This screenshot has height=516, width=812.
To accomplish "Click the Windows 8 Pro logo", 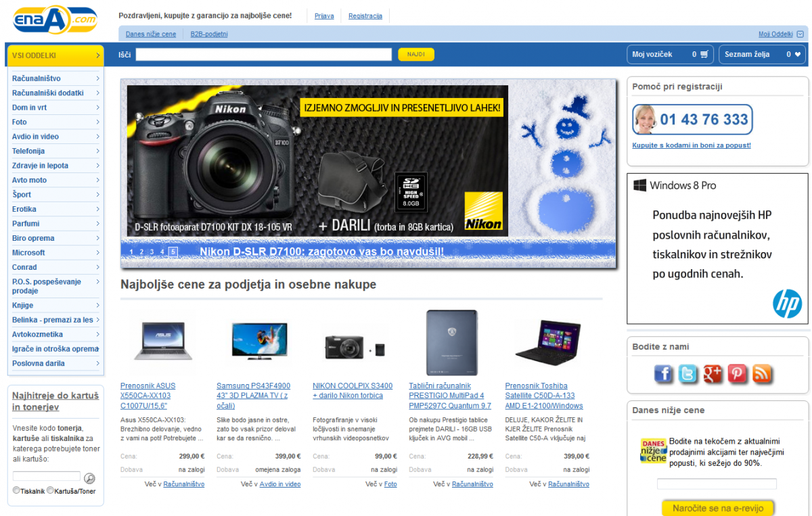I will [x=640, y=185].
